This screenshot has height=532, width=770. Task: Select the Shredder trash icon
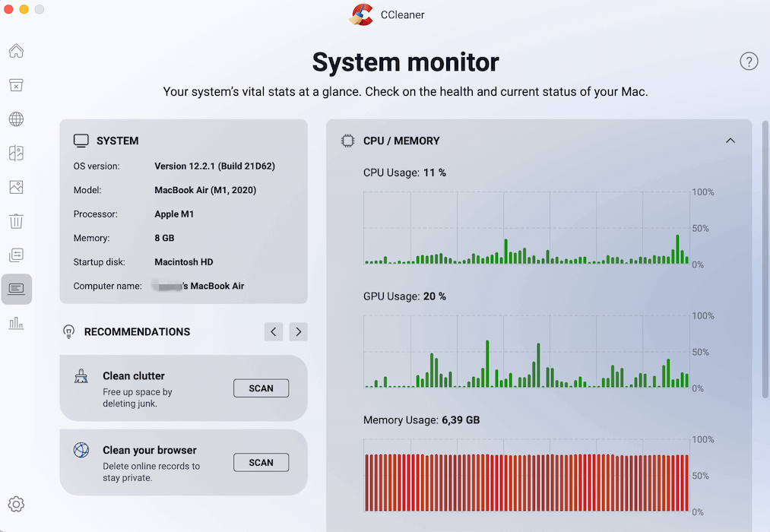pyautogui.click(x=16, y=221)
